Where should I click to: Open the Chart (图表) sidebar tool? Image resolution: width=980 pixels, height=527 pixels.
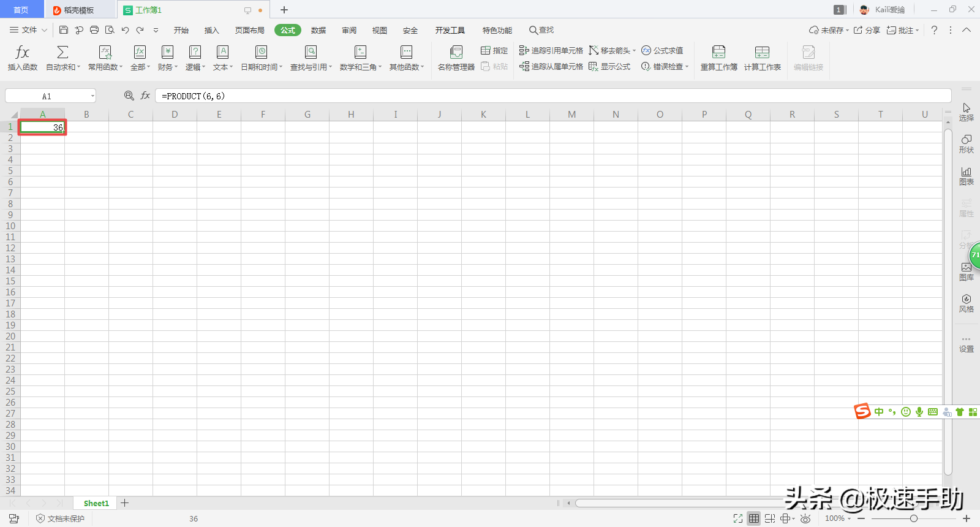(966, 176)
